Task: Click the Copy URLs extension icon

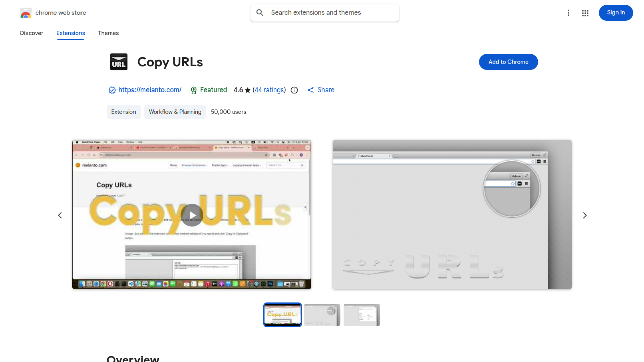Action: 119,62
